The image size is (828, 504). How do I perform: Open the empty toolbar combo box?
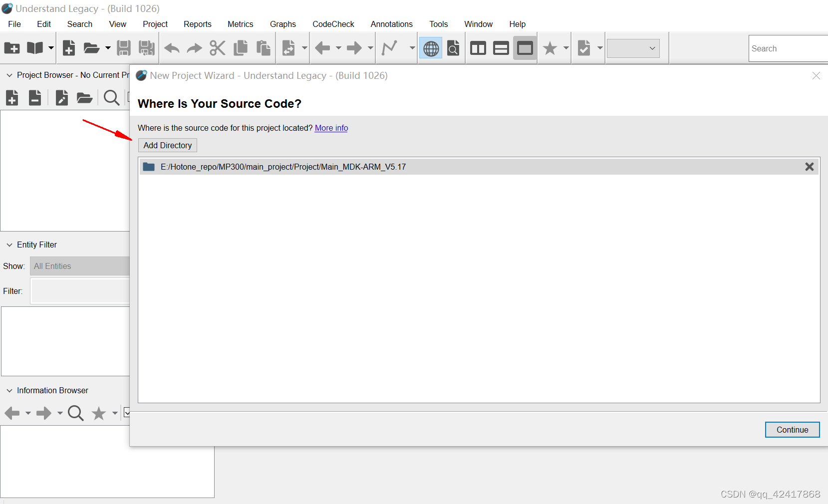tap(633, 48)
